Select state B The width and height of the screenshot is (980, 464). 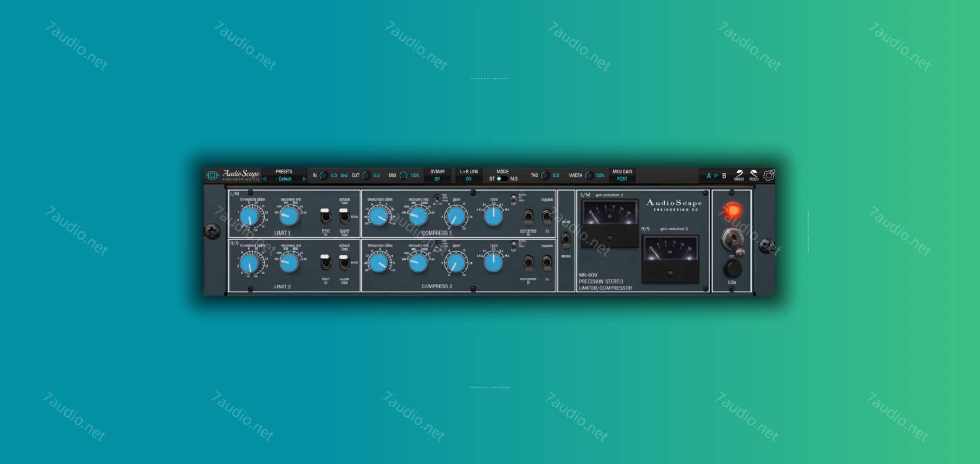724,176
